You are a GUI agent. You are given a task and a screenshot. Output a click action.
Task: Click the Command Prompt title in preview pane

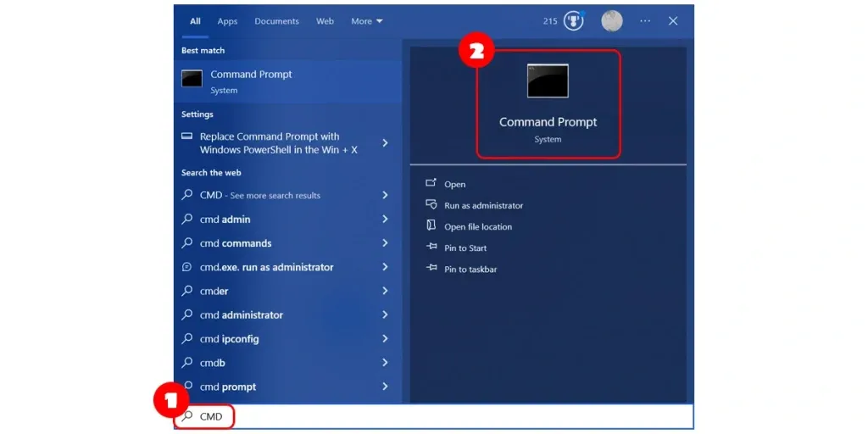tap(548, 122)
